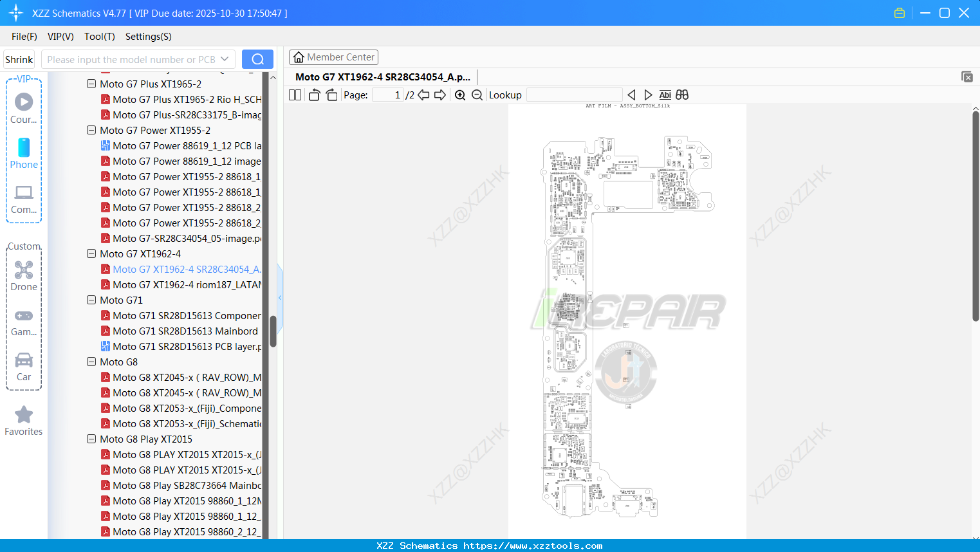Collapse the Moto G71 folder
This screenshot has width=980, height=552.
pyautogui.click(x=91, y=300)
